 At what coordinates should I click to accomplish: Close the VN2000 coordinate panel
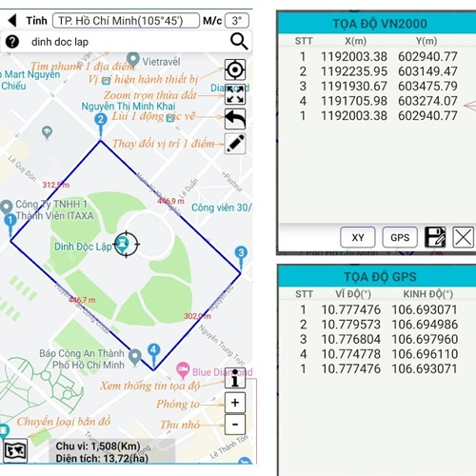(x=463, y=237)
